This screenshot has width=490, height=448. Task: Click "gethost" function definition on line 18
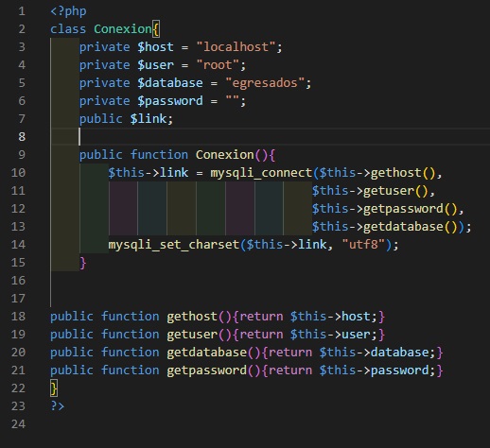pos(192,317)
